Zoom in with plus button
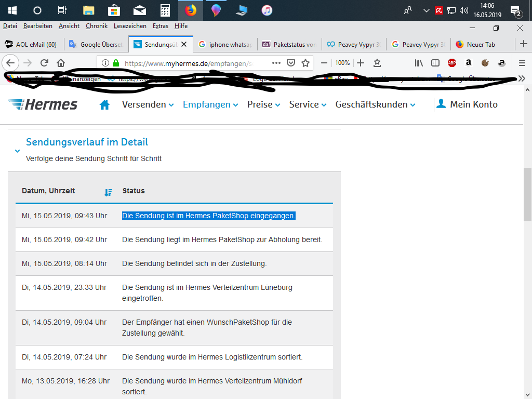 pyautogui.click(x=361, y=63)
